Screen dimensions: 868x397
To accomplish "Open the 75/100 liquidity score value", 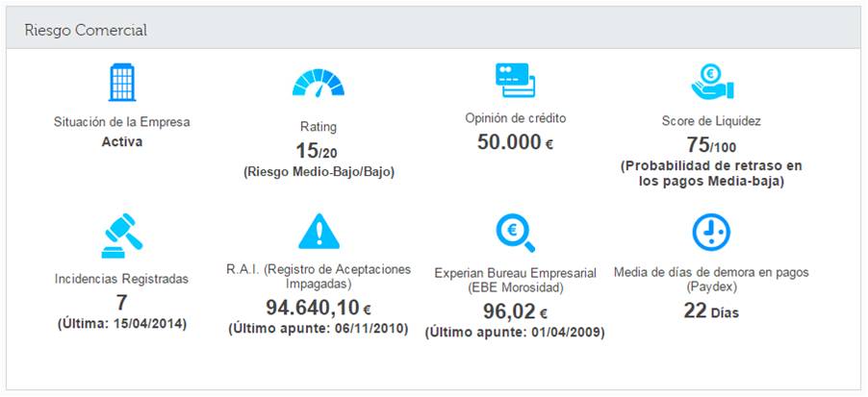I will 711,146.
